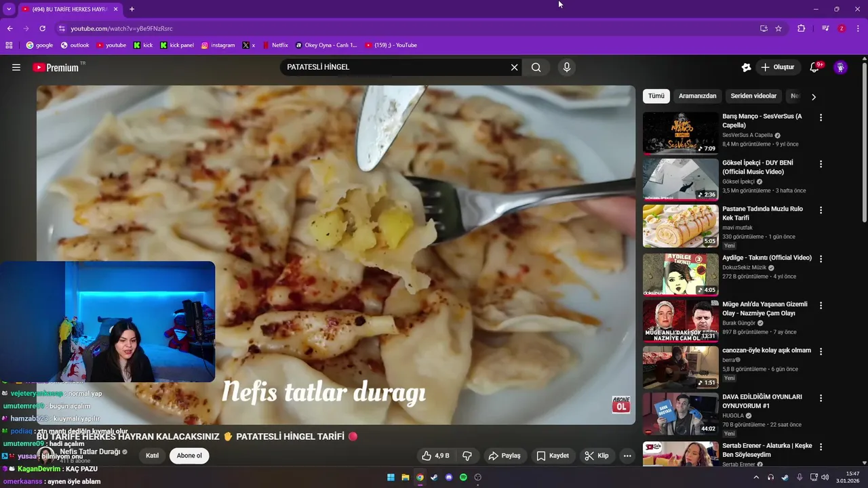Open options for Aydilge Takıntı video
The height and width of the screenshot is (488, 868).
click(x=821, y=259)
